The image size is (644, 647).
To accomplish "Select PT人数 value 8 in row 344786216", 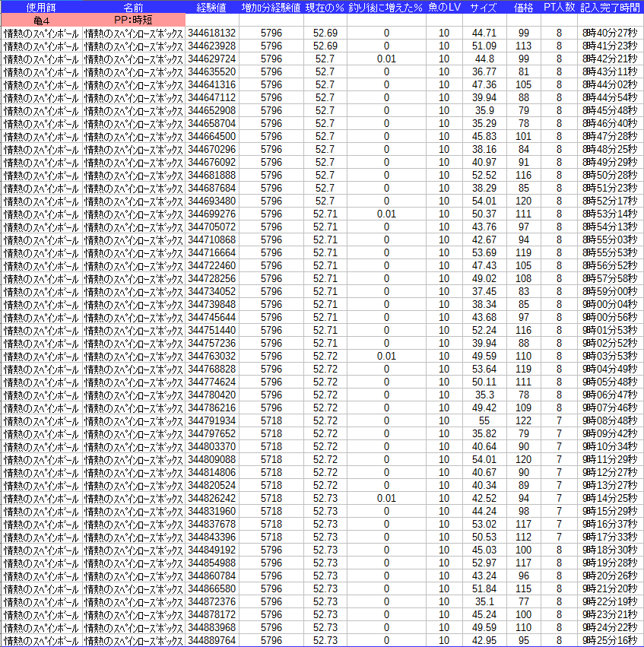I will (x=559, y=408).
